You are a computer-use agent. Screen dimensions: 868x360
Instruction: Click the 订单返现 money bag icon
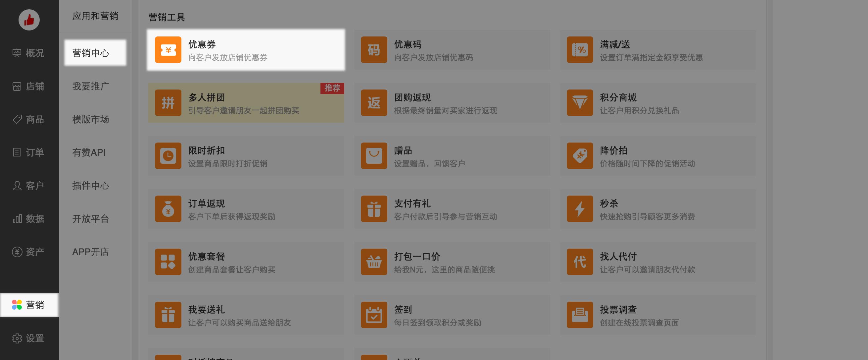(x=168, y=209)
